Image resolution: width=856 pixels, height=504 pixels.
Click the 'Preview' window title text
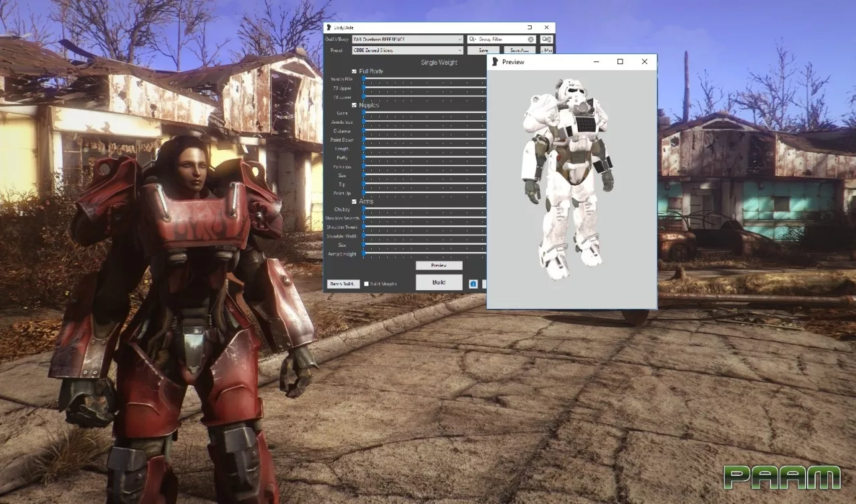coord(513,62)
